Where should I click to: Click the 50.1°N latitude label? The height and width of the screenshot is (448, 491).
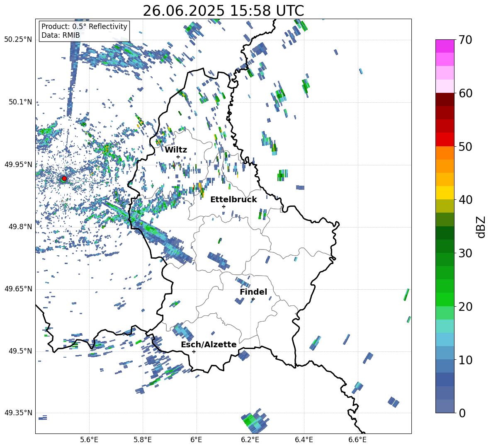click(20, 102)
